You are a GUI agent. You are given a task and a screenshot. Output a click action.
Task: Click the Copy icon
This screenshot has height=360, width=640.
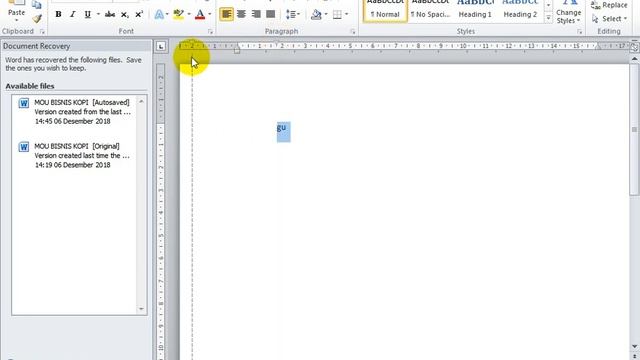coord(37,4)
